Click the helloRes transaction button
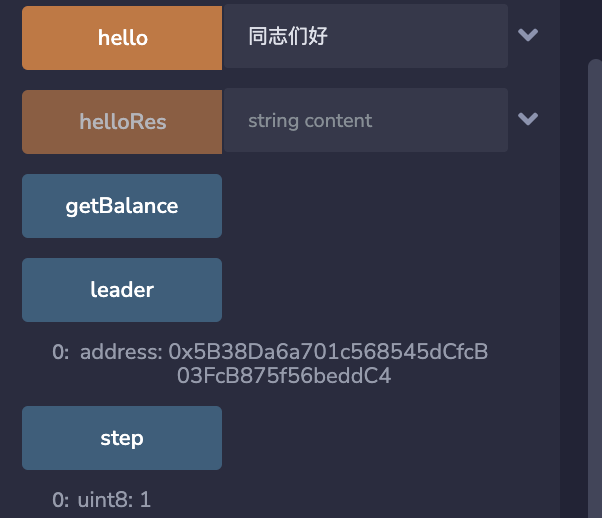 [x=122, y=122]
